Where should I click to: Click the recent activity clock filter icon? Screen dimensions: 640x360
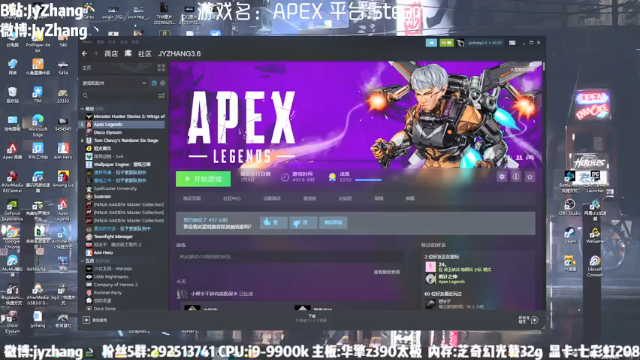pos(154,83)
